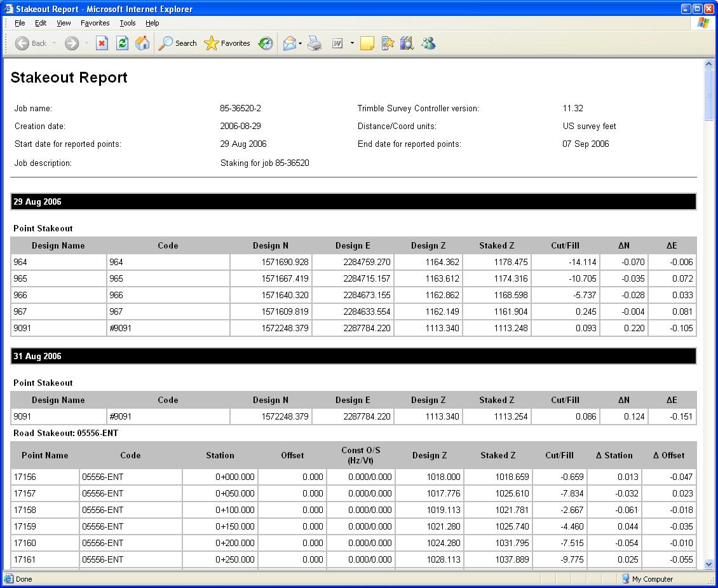Open the Favorites menu
The image size is (718, 588).
95,23
